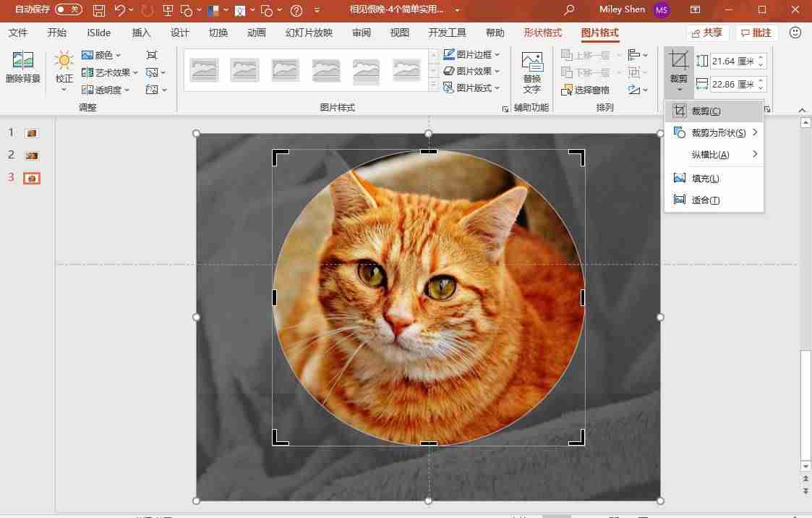
Task: Click the compress pictures icon
Action: [x=152, y=55]
